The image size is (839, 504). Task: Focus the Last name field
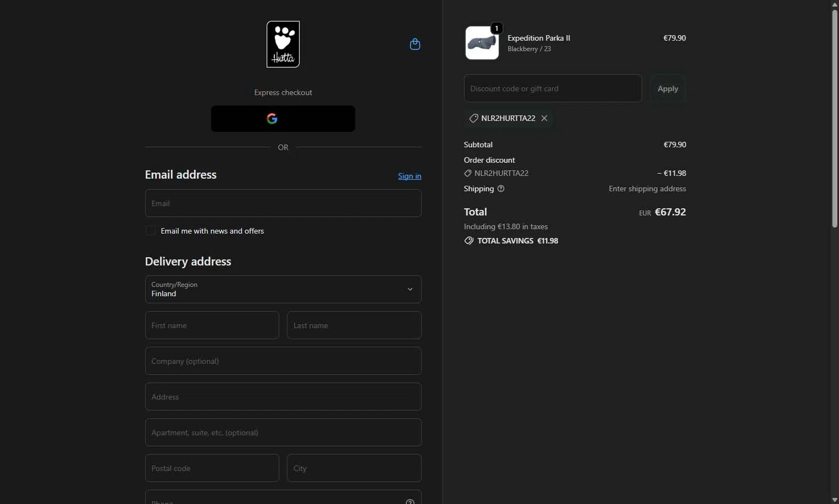pos(354,325)
